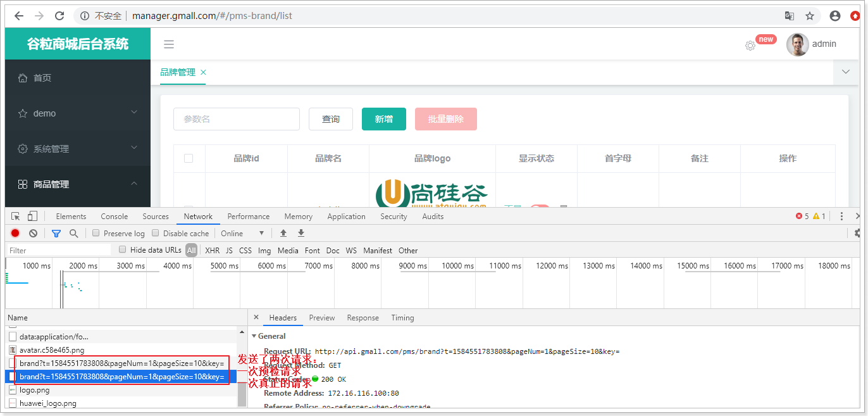Image resolution: width=868 pixels, height=416 pixels.
Task: Bookmark this page with star
Action: tap(810, 16)
